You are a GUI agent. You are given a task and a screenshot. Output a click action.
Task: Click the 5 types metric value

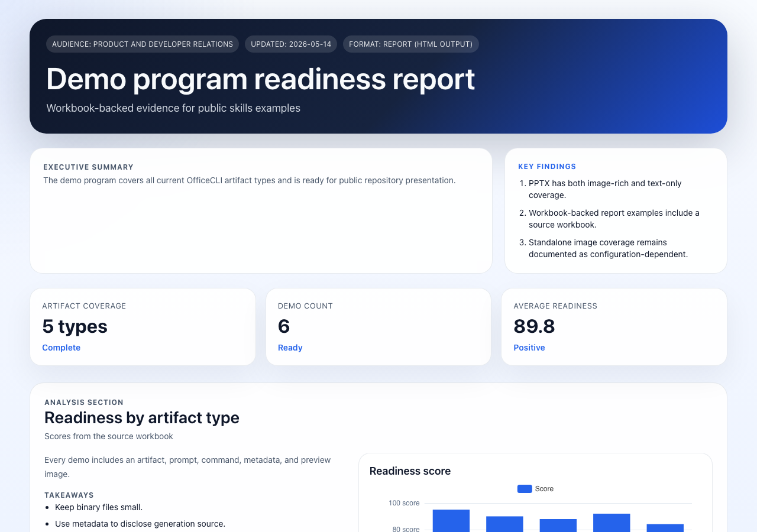pos(75,326)
